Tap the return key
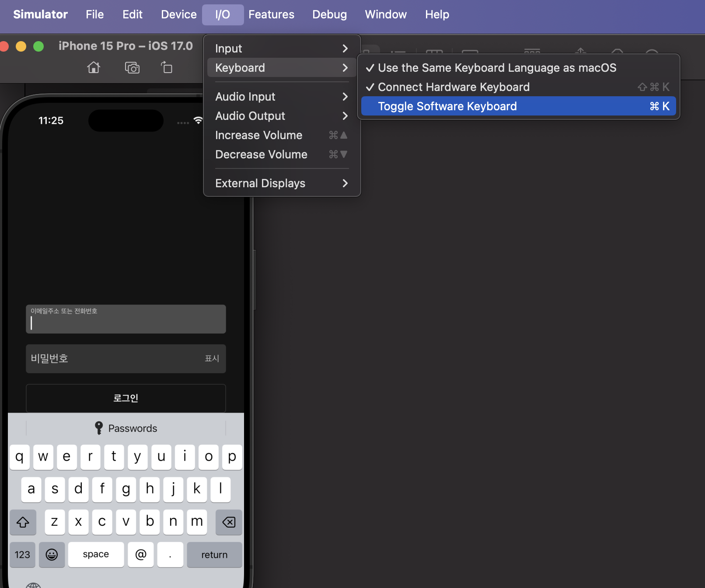The width and height of the screenshot is (705, 588). point(214,554)
